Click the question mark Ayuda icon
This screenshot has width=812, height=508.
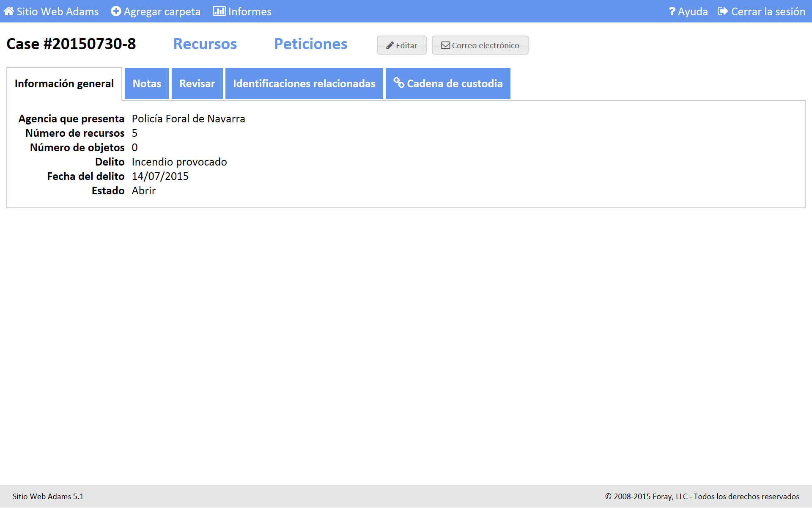[672, 11]
